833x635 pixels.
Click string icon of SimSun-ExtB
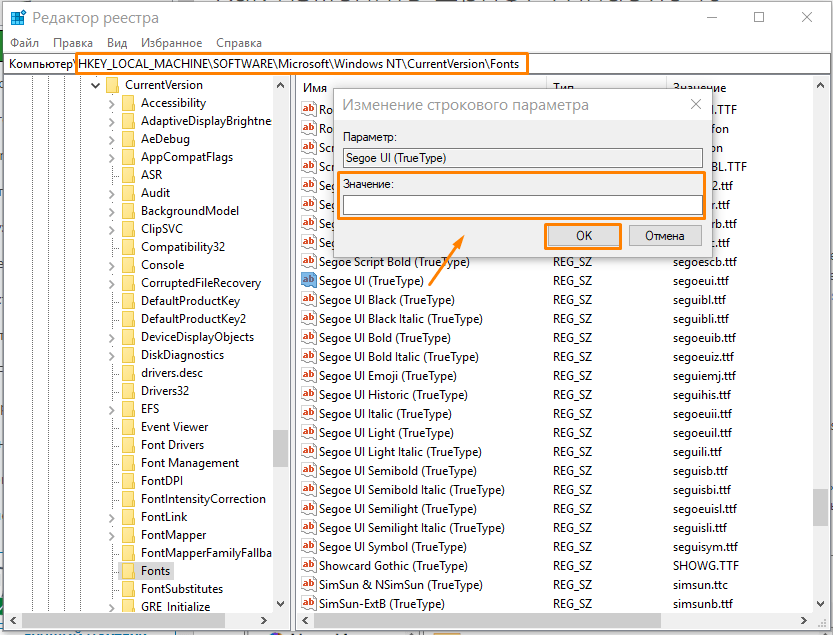[x=309, y=603]
